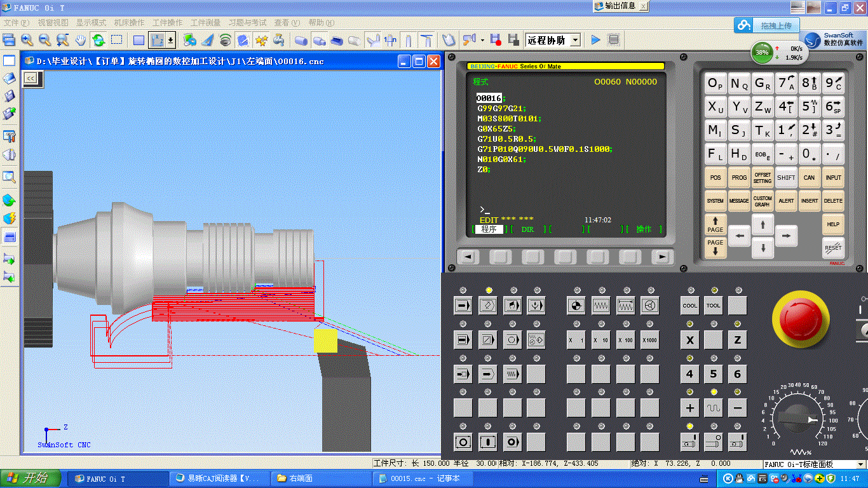The height and width of the screenshot is (488, 868).
Task: Click the cycle start key
Action: tap(488, 442)
